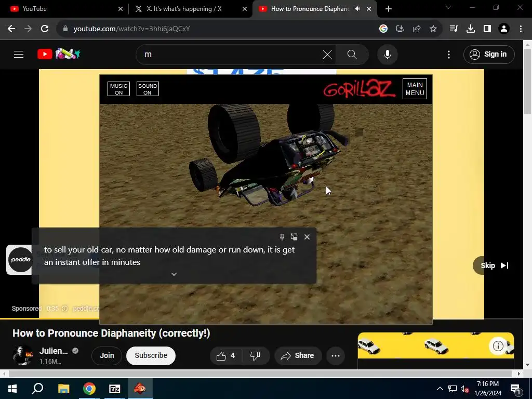Subscribe to the channel
This screenshot has width=532, height=399.
pyautogui.click(x=151, y=355)
